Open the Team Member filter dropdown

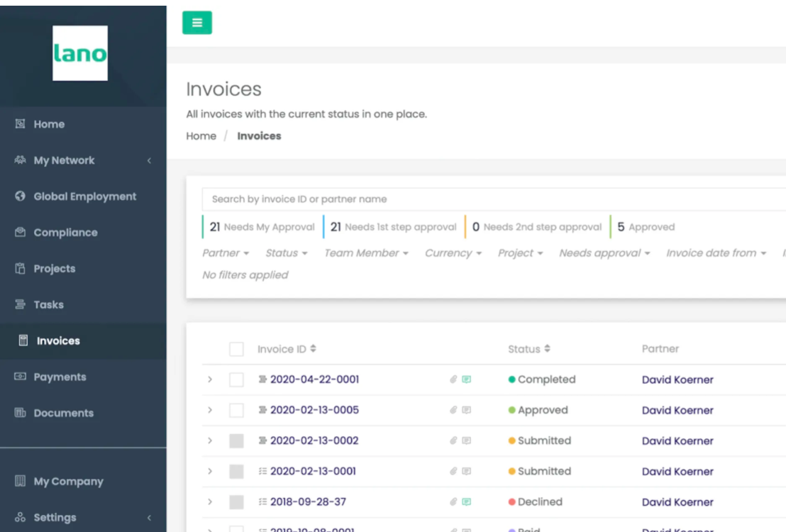pos(366,253)
